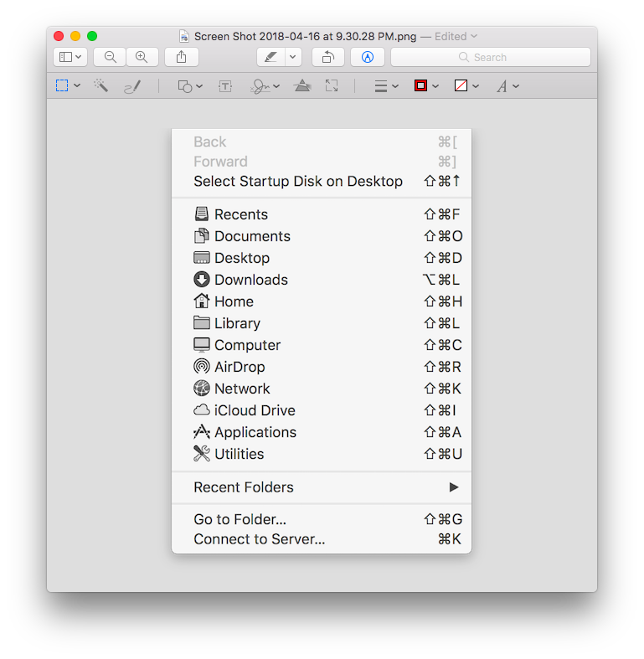
Task: Click the Adjust Size icon
Action: pos(332,85)
